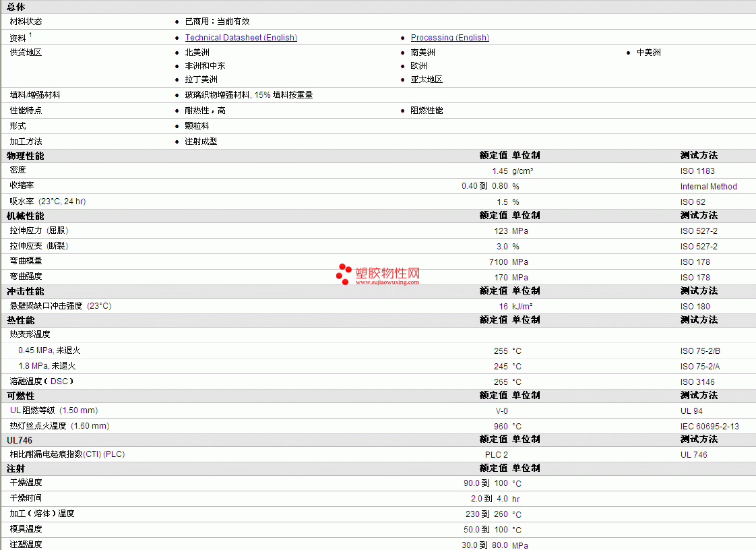
Task: Click the 弯曲强度 value 170
Action: point(501,278)
